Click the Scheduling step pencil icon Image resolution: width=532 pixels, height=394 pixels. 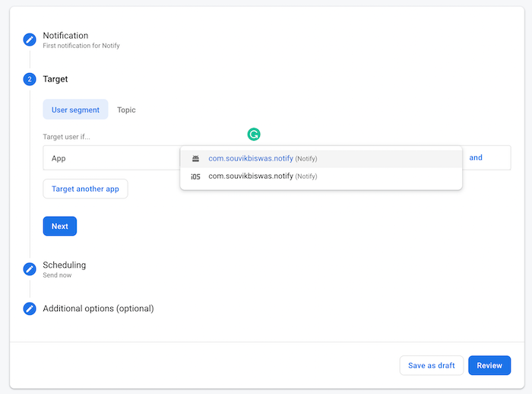click(x=30, y=268)
